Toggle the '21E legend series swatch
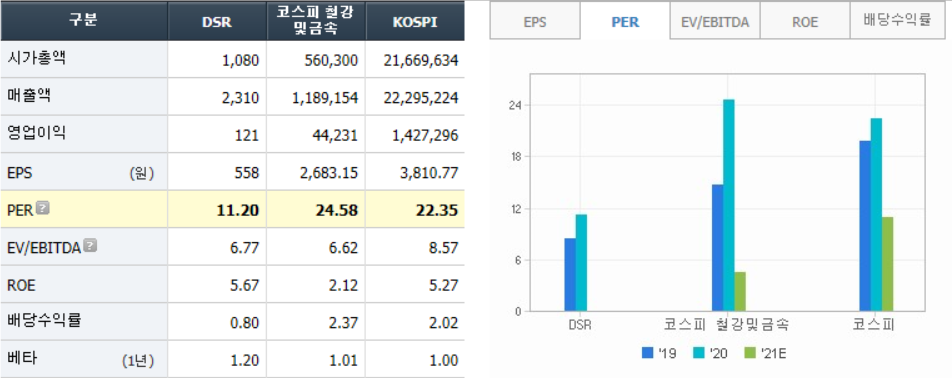The width and height of the screenshot is (952, 378). (749, 353)
